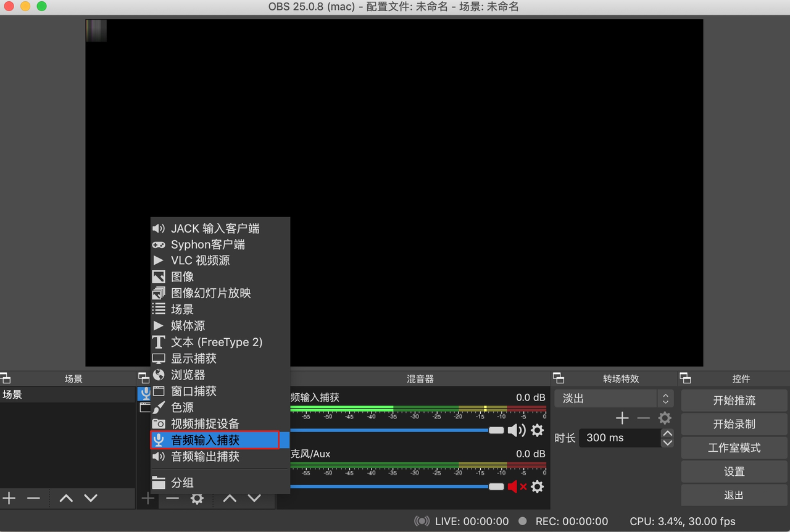
Task: Move source down with arrow icon
Action: click(x=254, y=498)
